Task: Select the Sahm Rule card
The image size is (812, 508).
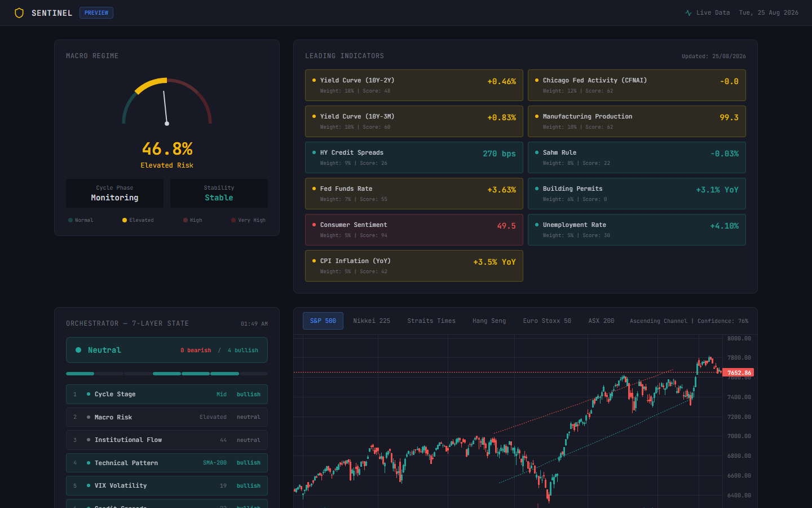Action: [x=637, y=157]
